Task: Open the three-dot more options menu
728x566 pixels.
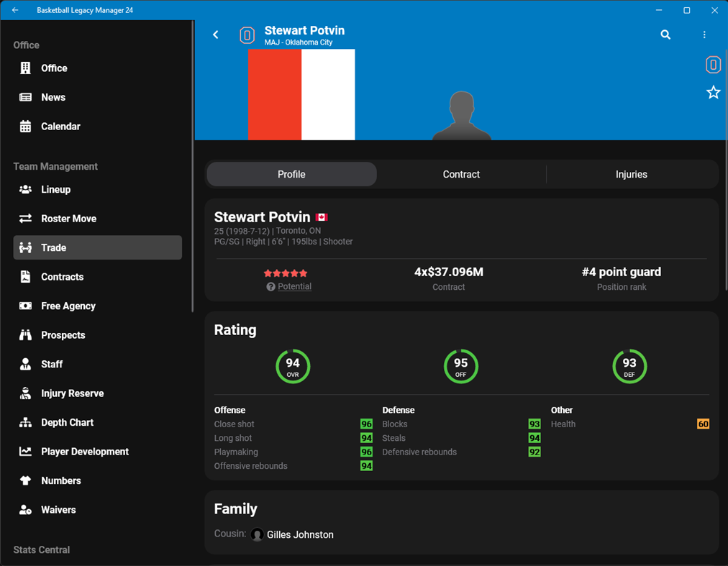Action: click(704, 35)
